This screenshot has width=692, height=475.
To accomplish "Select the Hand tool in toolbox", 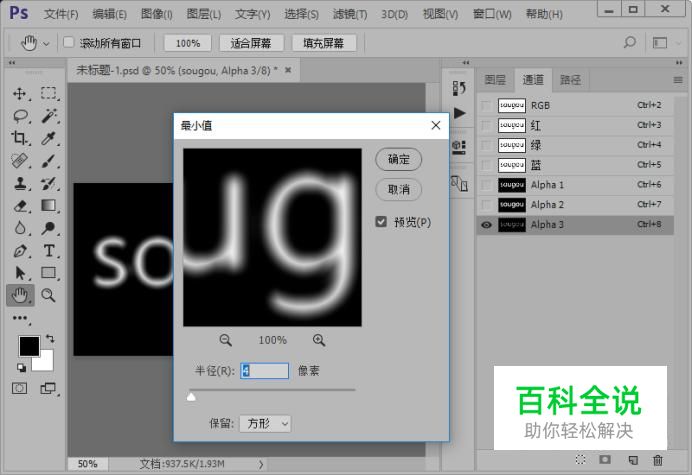I will tap(20, 295).
